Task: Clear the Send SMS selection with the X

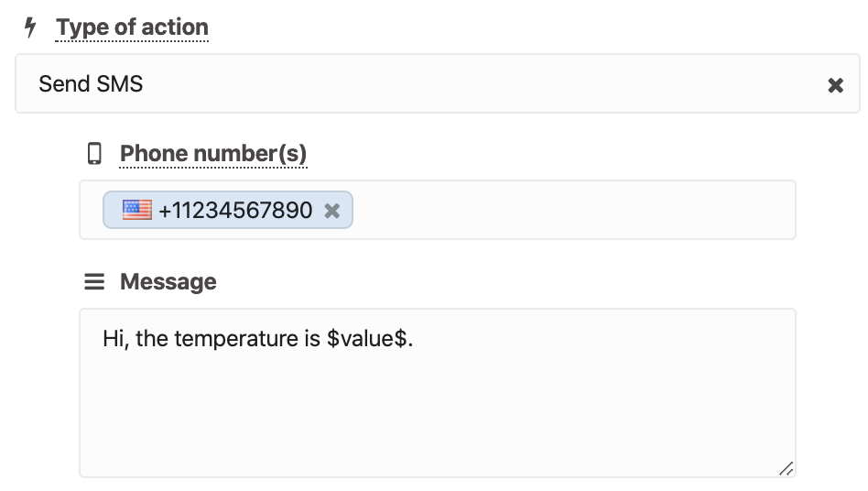Action: point(835,84)
